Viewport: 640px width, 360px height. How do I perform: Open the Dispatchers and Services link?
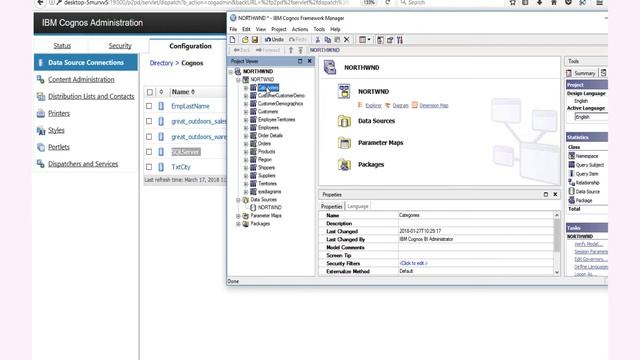click(83, 164)
